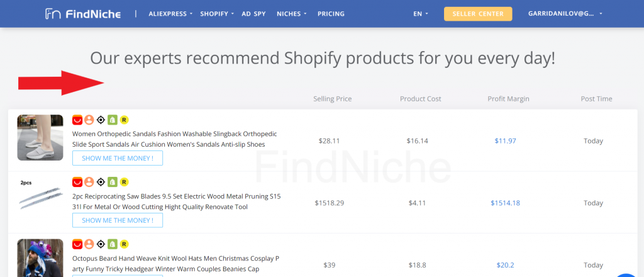Image resolution: width=644 pixels, height=277 pixels.
Task: Click the $39 selling price
Action: tap(330, 265)
